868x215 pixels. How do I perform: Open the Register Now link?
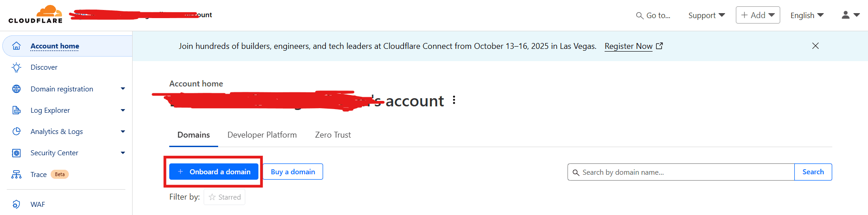tap(628, 46)
